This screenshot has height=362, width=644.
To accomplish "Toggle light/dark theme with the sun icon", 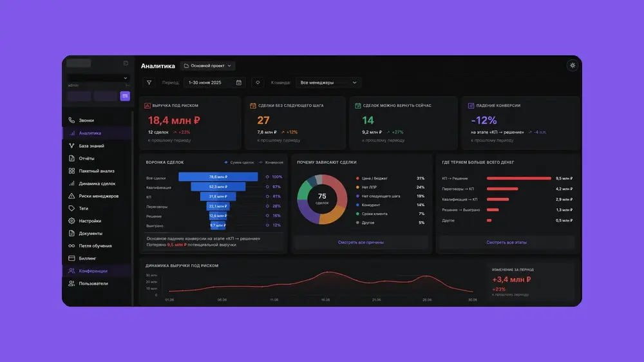I will pyautogui.click(x=573, y=65).
